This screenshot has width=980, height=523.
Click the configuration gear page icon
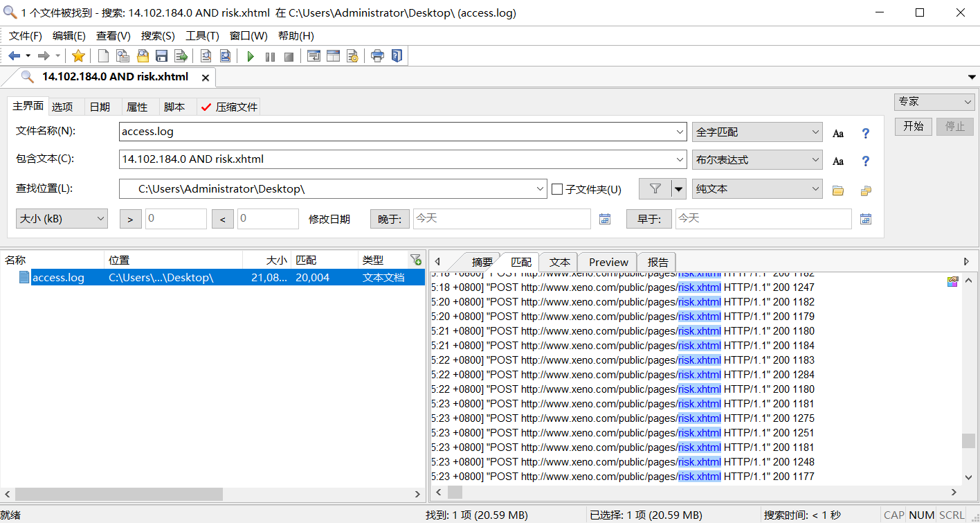(x=352, y=56)
